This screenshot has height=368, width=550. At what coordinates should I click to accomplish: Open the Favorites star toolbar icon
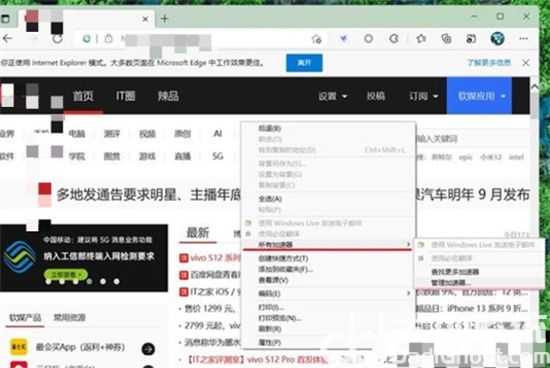tap(421, 39)
